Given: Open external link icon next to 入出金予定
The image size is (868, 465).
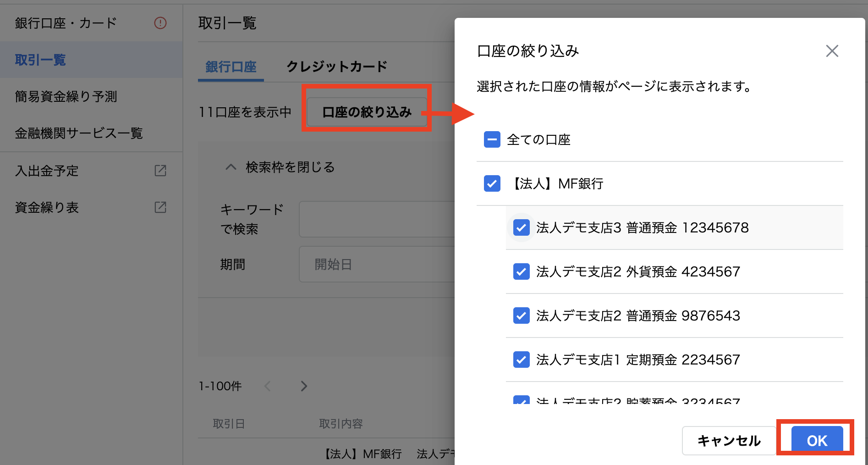Looking at the screenshot, I should point(160,171).
